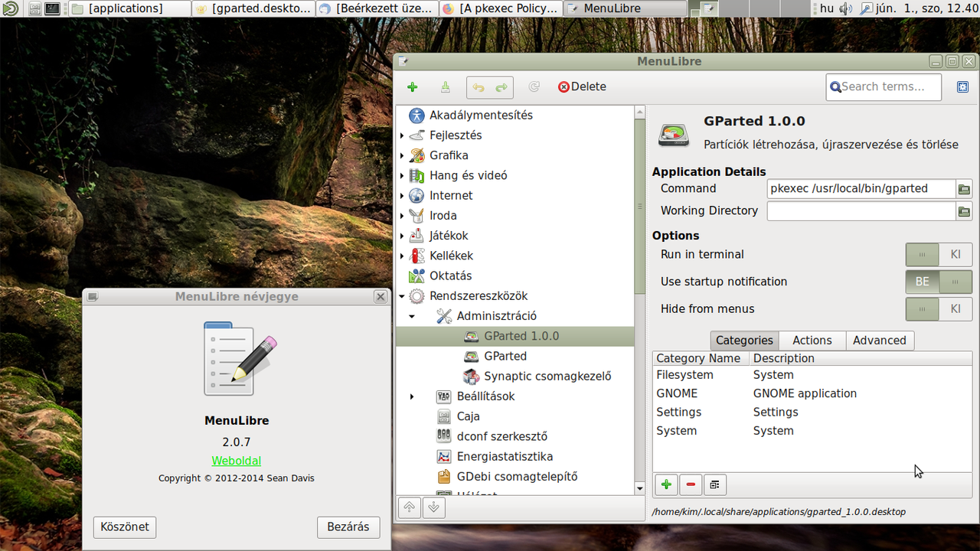Screen dimensions: 980x551
Task: Collapse the Rendszereszközök category
Action: pos(402,296)
